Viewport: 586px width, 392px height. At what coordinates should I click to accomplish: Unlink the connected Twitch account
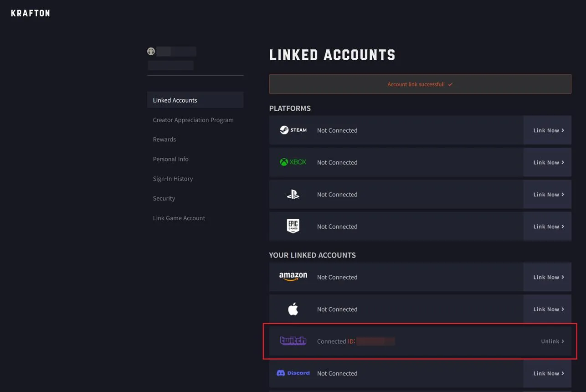(552, 341)
